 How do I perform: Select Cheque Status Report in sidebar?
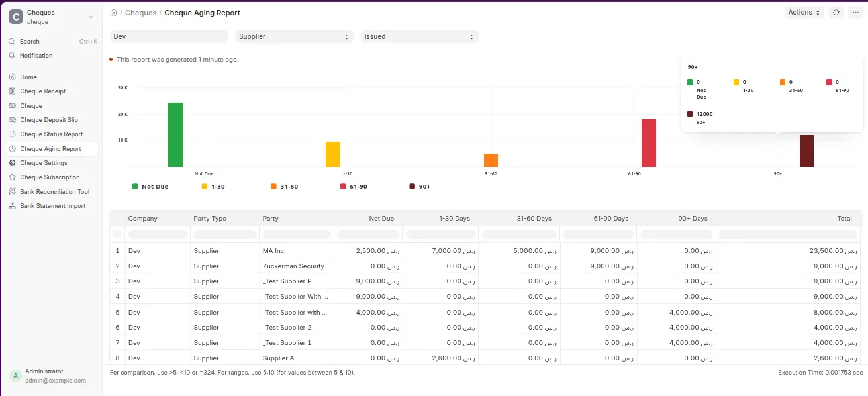[x=50, y=134]
